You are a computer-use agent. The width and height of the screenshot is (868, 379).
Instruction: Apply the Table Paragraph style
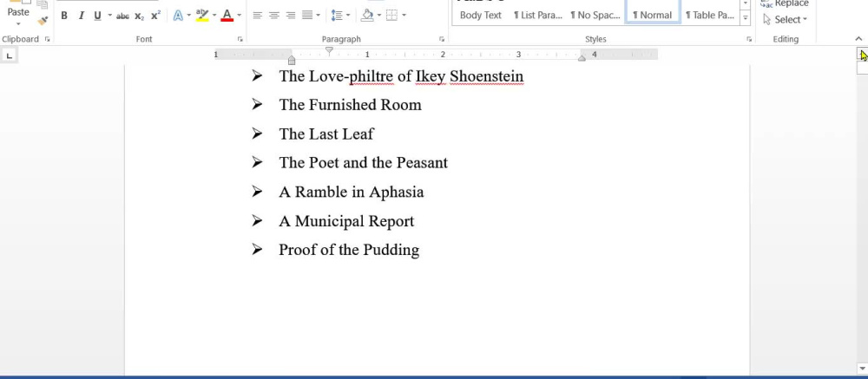click(710, 15)
